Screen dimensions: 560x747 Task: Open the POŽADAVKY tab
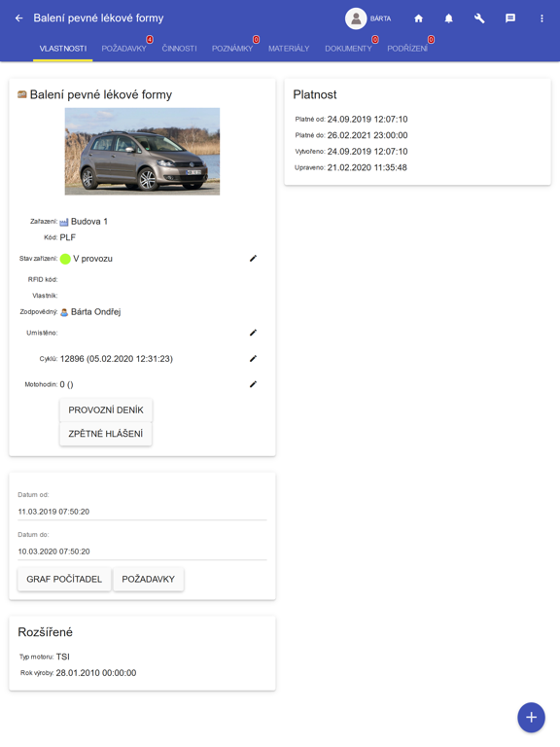[x=123, y=49]
